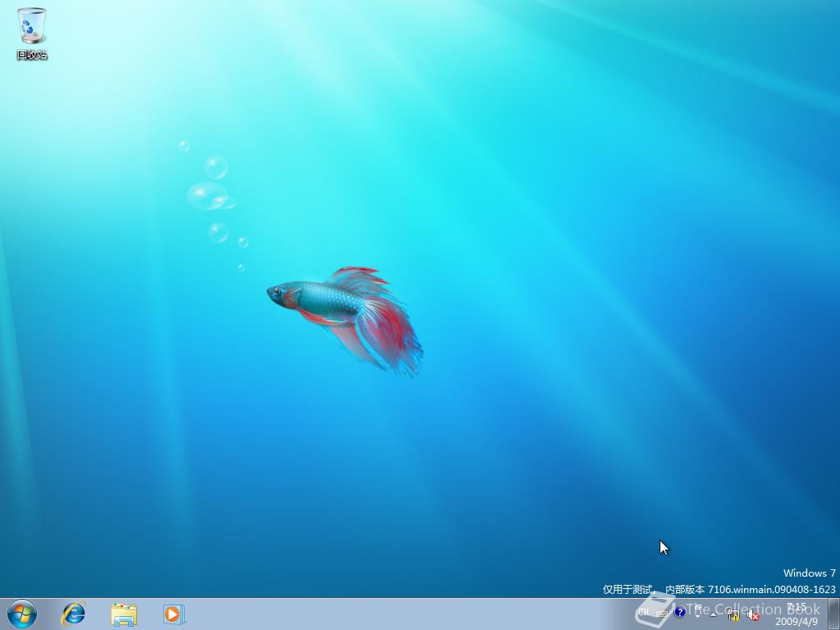The width and height of the screenshot is (840, 630).
Task: Click the muted volume speaker icon
Action: tap(753, 615)
